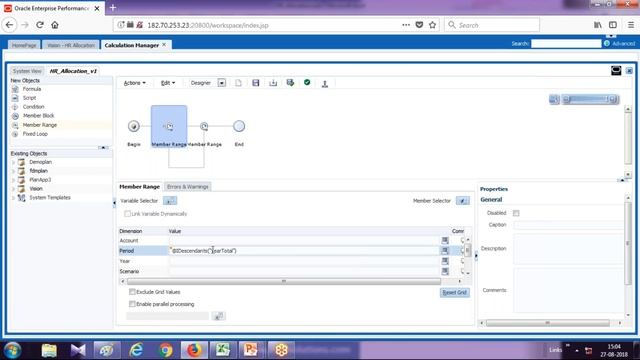Open the Designer view dropdown arrow
Image resolution: width=640 pixels, height=360 pixels.
coord(222,83)
